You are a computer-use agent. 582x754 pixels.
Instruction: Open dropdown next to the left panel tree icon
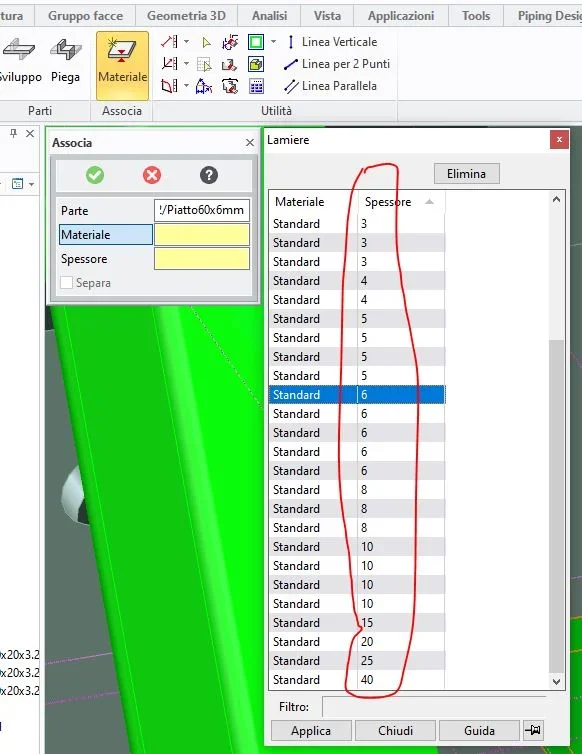pyautogui.click(x=32, y=184)
